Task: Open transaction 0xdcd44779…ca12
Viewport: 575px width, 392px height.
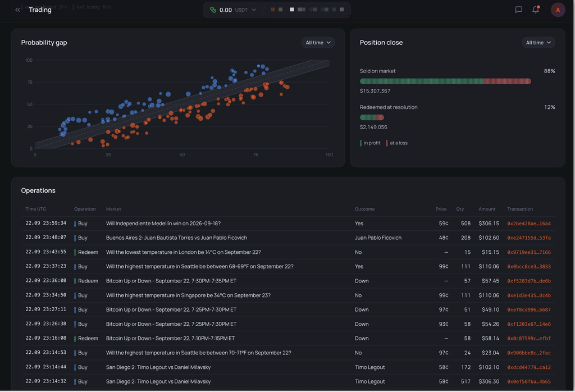Action: point(529,367)
